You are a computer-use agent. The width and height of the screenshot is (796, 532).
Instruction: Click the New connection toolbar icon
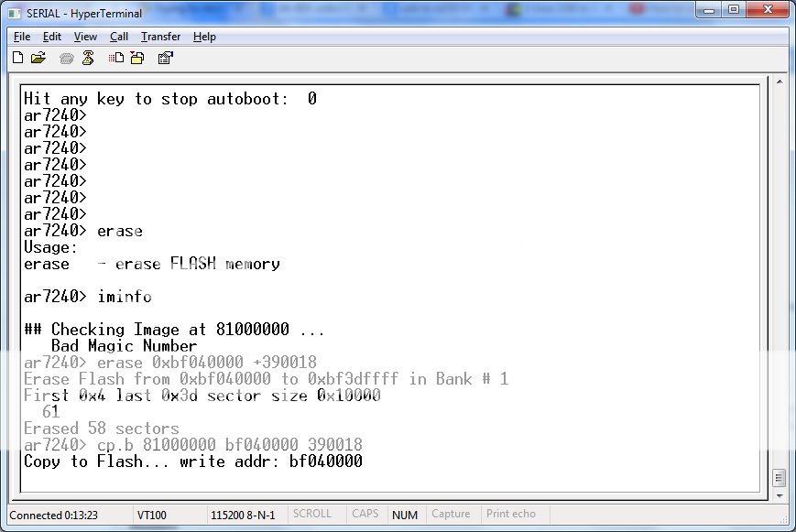click(x=17, y=58)
